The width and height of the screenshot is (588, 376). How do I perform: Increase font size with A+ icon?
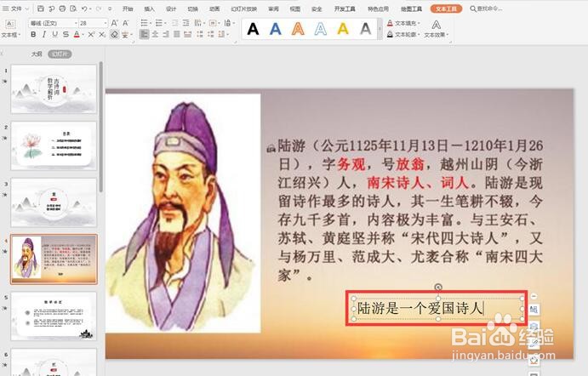pos(115,23)
